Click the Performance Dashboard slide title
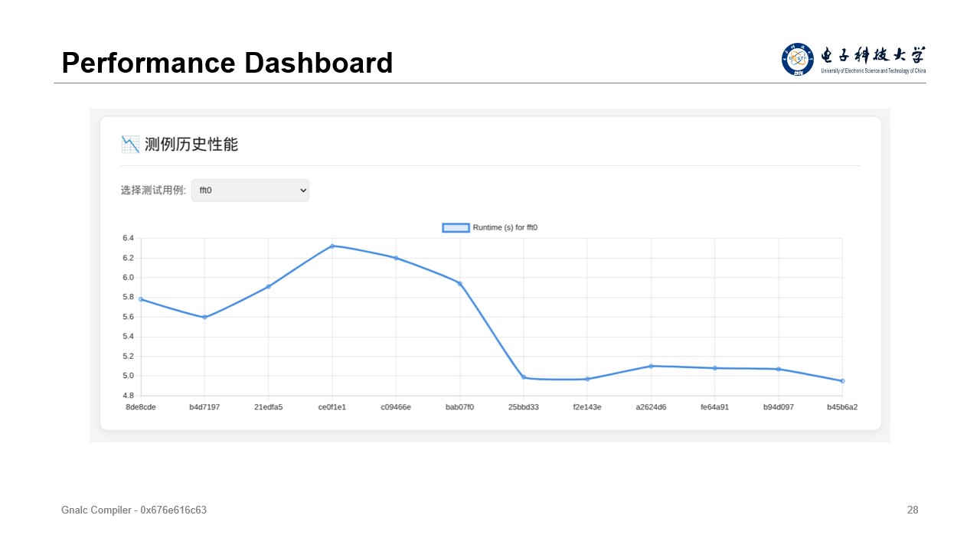 tap(227, 63)
